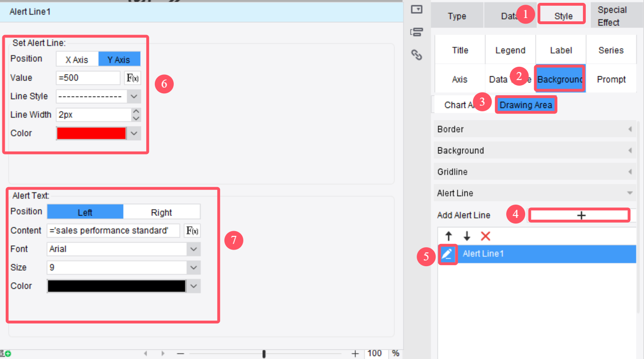644x359 pixels.
Task: Open the alert line Color dropdown arrow
Action: tap(134, 134)
